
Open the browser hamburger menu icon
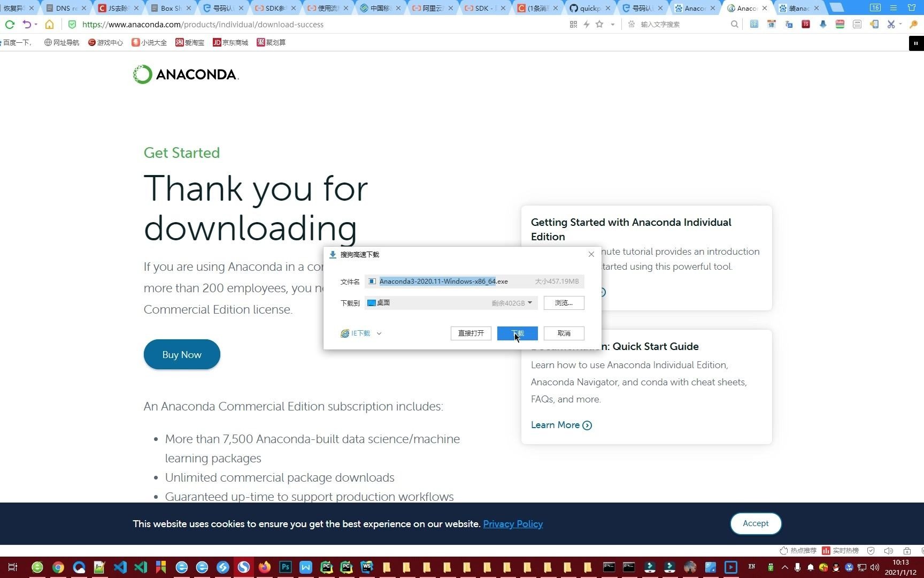point(893,7)
